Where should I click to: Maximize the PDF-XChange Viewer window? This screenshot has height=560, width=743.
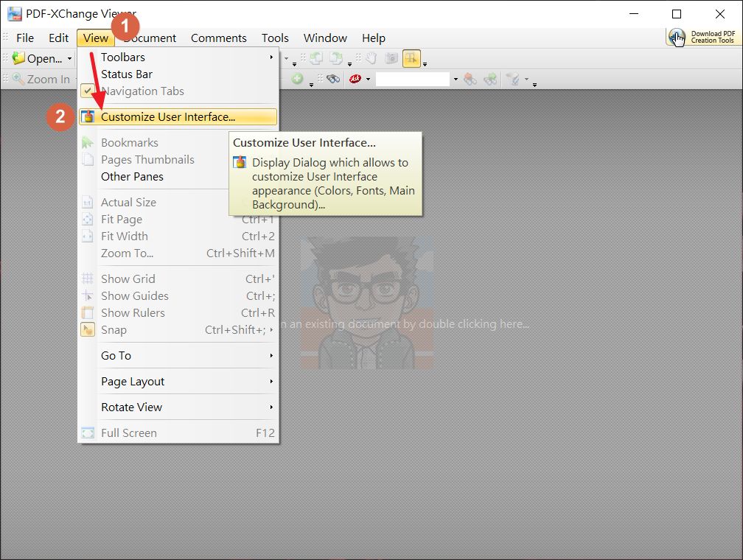click(677, 14)
